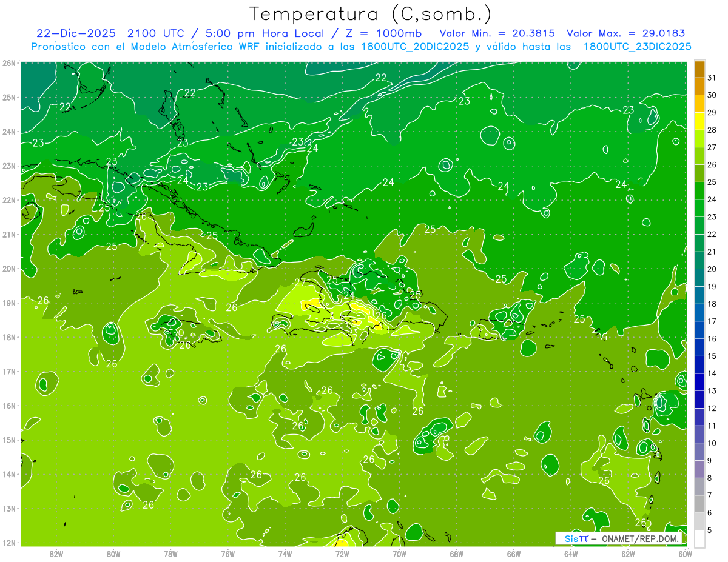Click the '60W' longitude axis label
This screenshot has height=562, width=728.
685,553
